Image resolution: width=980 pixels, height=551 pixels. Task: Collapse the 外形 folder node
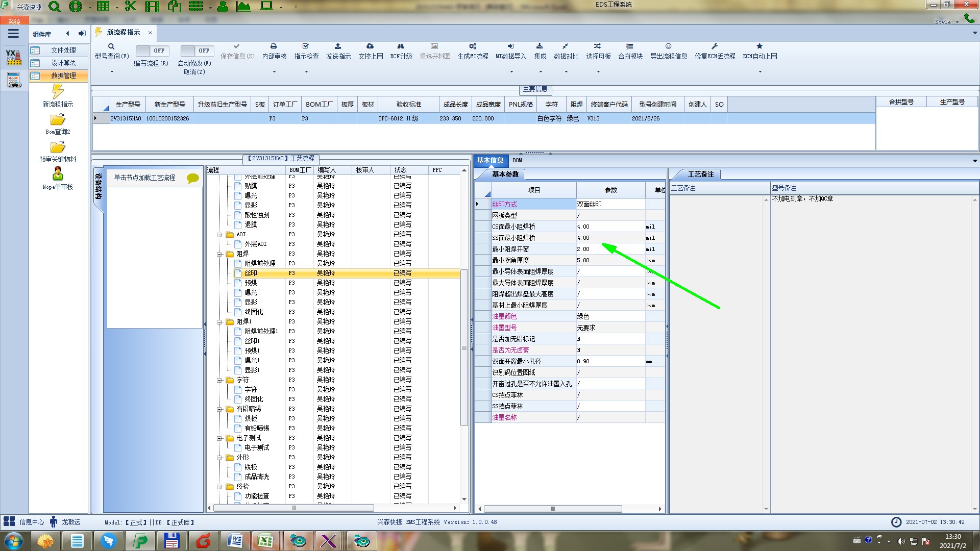(219, 458)
